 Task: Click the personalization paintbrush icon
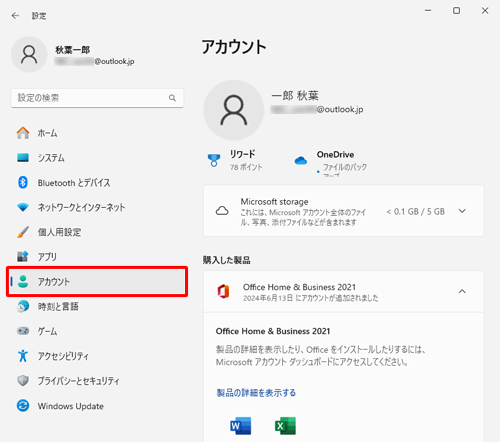point(23,232)
